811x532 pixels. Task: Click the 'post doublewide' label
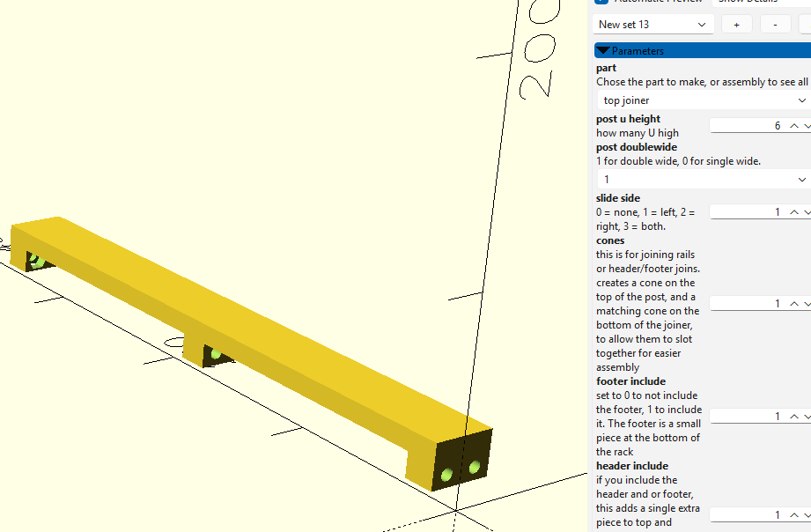click(636, 147)
